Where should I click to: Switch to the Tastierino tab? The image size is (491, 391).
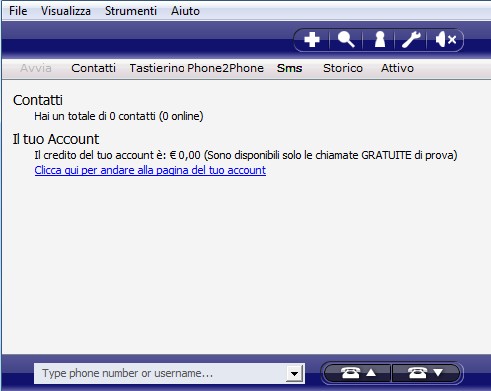(x=157, y=68)
